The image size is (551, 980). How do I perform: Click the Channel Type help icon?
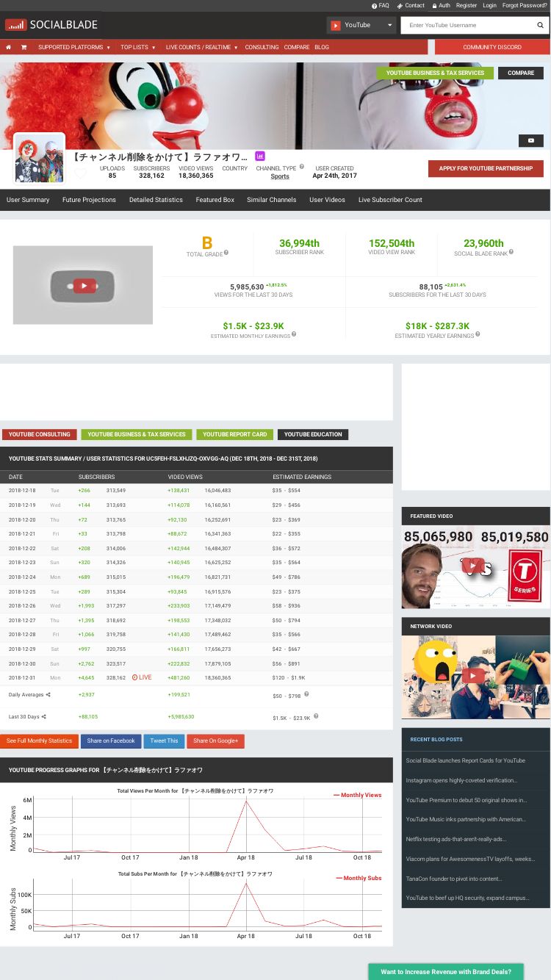click(302, 168)
